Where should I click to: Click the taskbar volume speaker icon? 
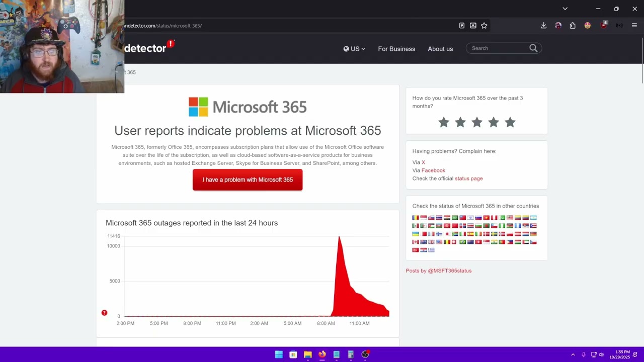(601, 355)
